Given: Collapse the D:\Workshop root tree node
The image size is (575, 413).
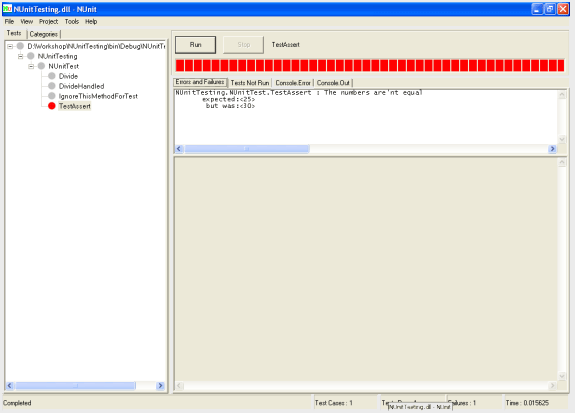Looking at the screenshot, I should pos(10,46).
